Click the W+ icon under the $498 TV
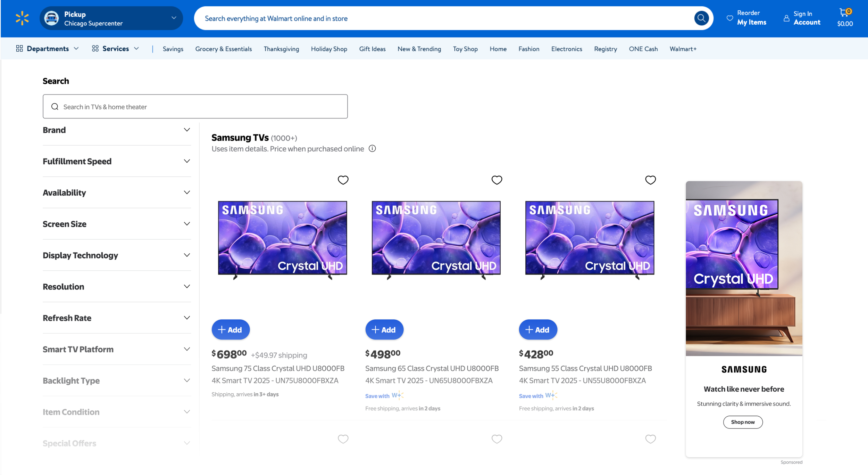This screenshot has width=868, height=475. pyautogui.click(x=398, y=395)
